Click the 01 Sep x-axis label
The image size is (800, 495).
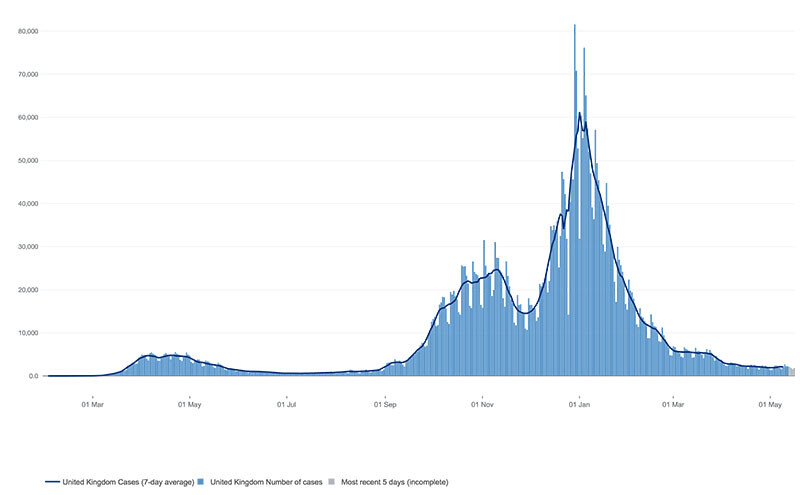pos(385,405)
